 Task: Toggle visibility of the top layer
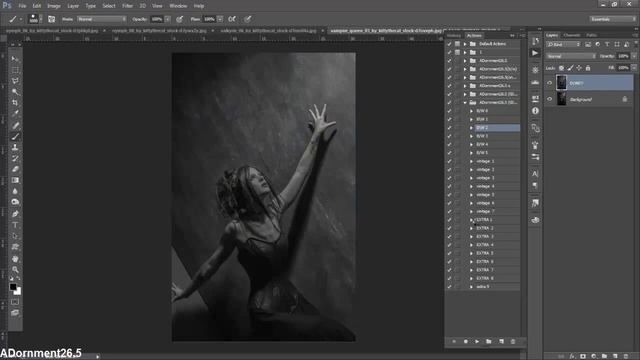coord(549,83)
